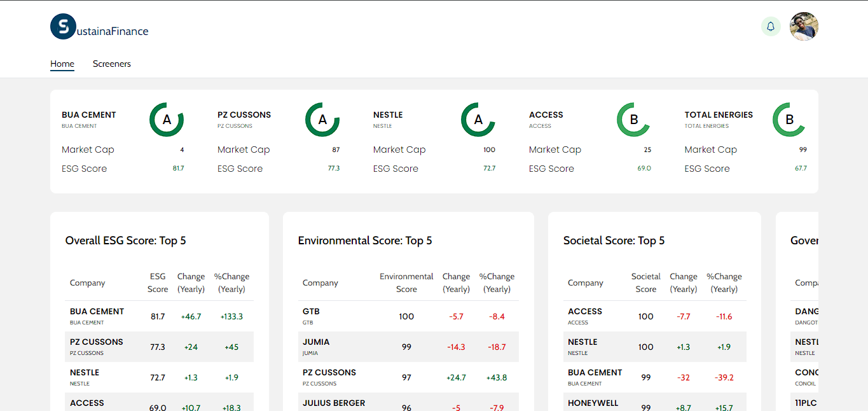Click ACCESS grade B ring
This screenshot has width=868, height=411.
[x=634, y=120]
